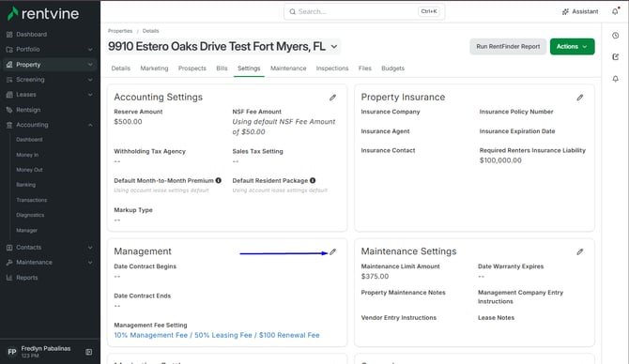Image resolution: width=629 pixels, height=364 pixels.
Task: Switch to the Files tab
Action: point(364,68)
